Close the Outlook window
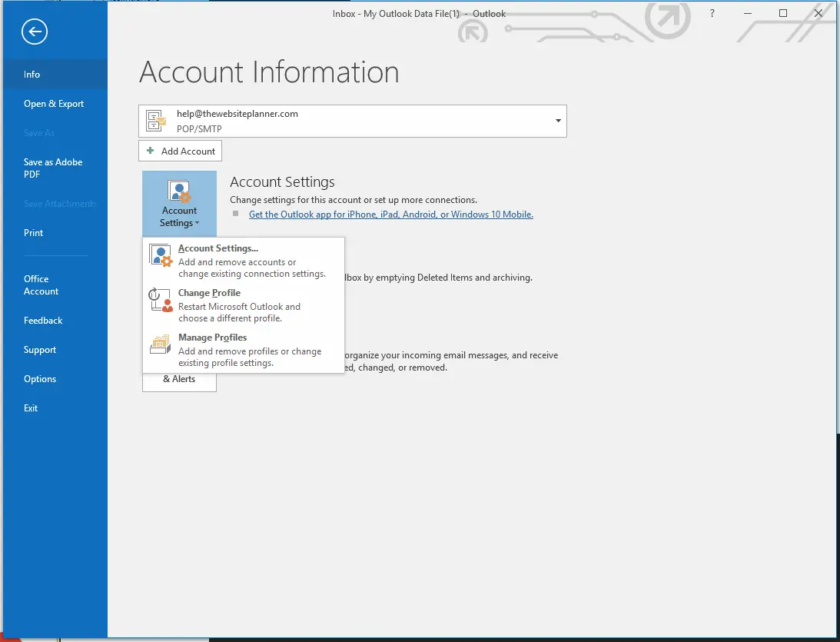Image resolution: width=840 pixels, height=642 pixels. click(818, 13)
